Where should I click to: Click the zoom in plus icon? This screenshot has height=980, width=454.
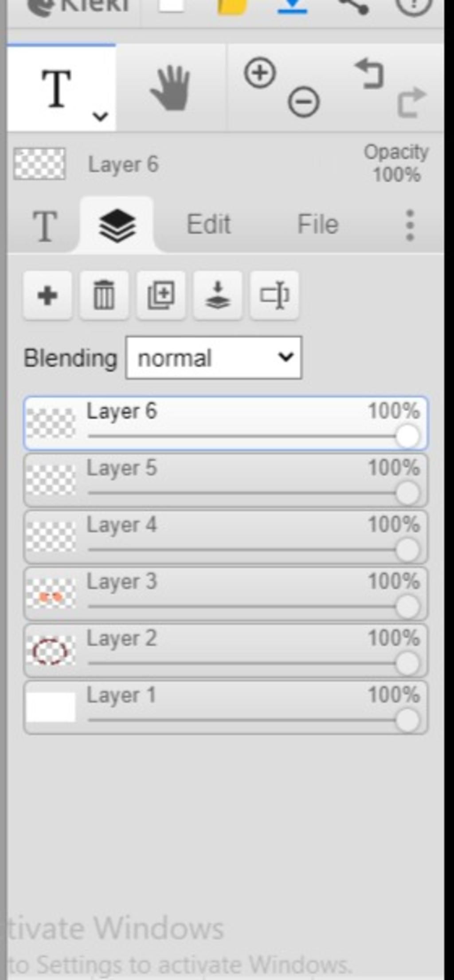click(260, 73)
